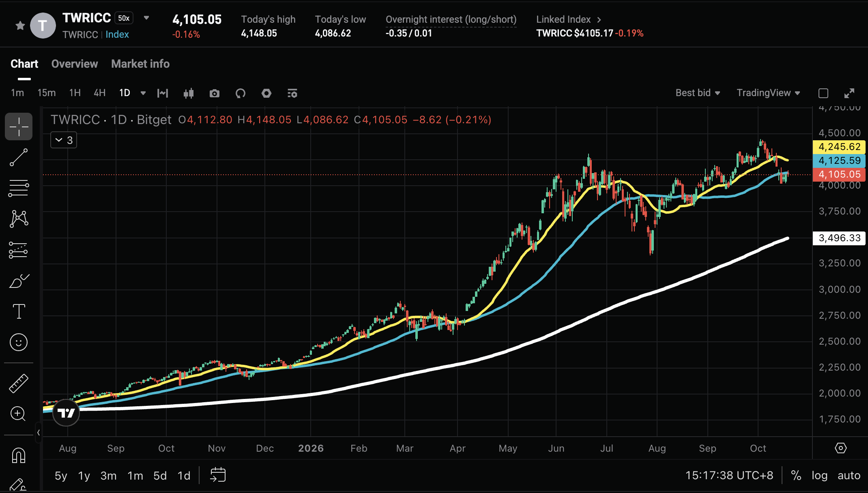The height and width of the screenshot is (493, 868).
Task: Click the 50x leverage badge
Action: click(124, 18)
